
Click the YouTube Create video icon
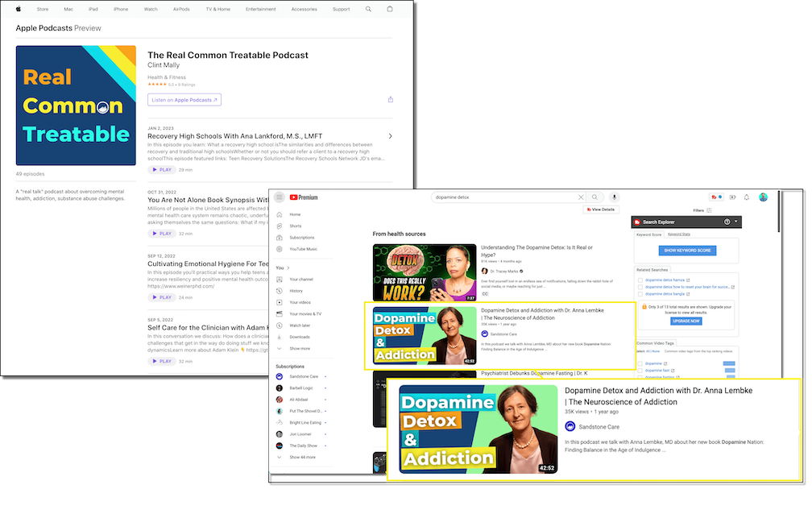732,197
